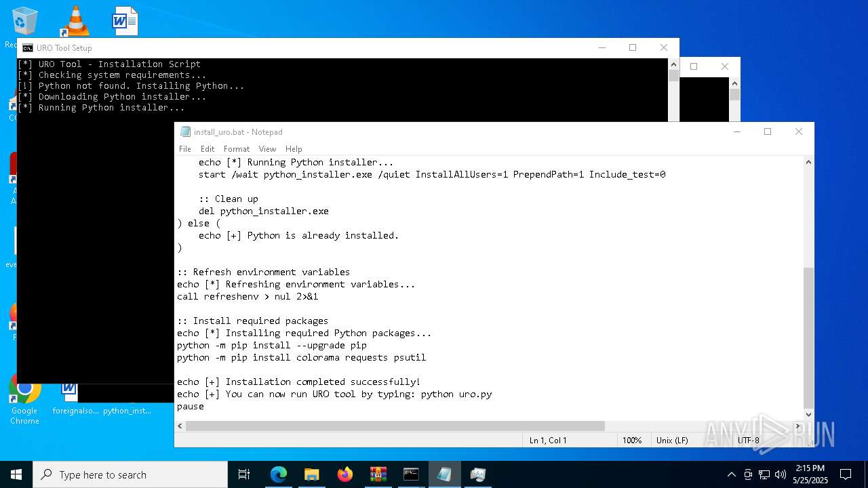868x488 pixels.
Task: Switch to the Notepad taskbar icon
Action: coord(444,474)
